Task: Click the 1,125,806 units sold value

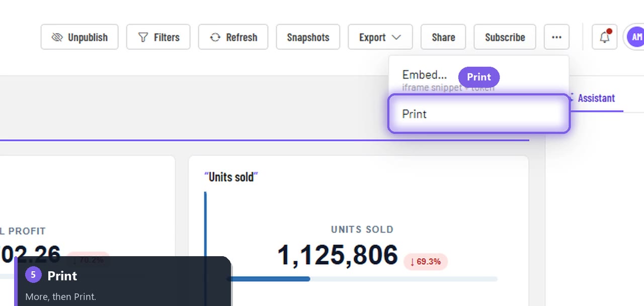Action: [338, 255]
